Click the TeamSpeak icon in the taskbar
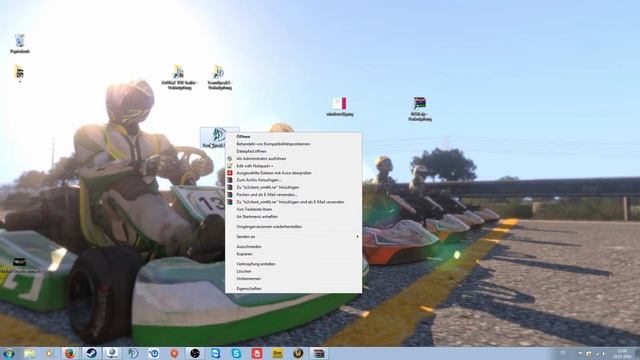Screen dimensions: 640x360 coord(133,353)
